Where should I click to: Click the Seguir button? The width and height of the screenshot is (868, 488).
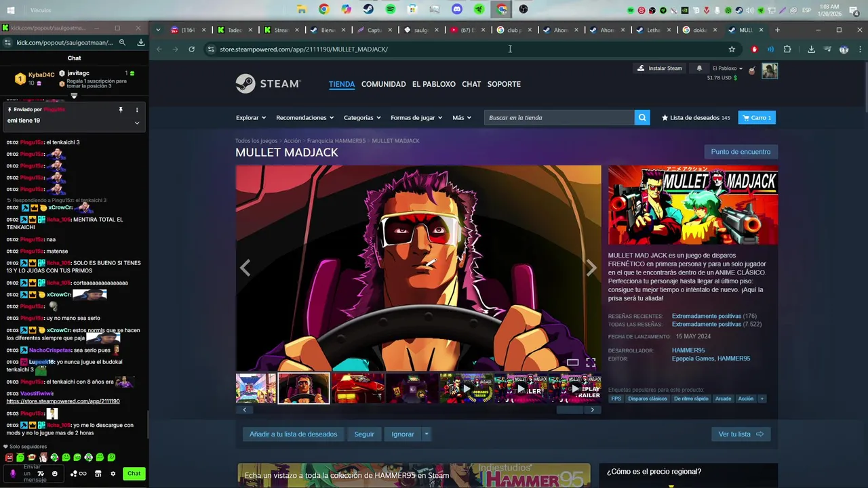click(x=364, y=434)
